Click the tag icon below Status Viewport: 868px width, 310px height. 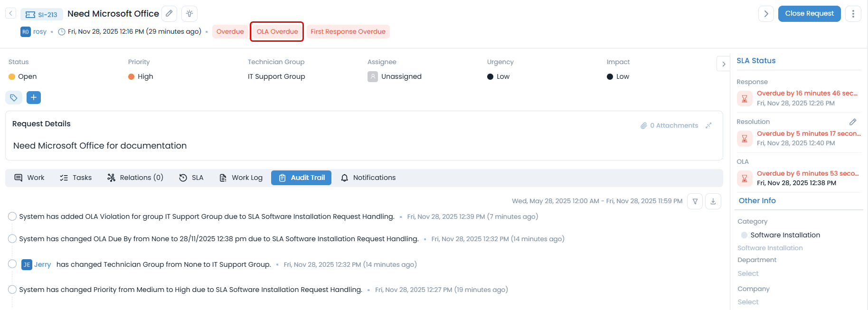click(13, 98)
